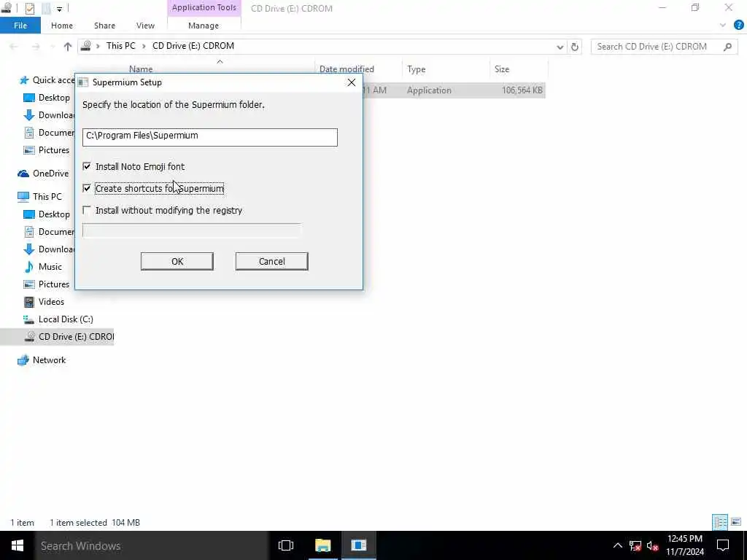
Task: Open Desktop folder under This PC
Action: click(x=54, y=214)
